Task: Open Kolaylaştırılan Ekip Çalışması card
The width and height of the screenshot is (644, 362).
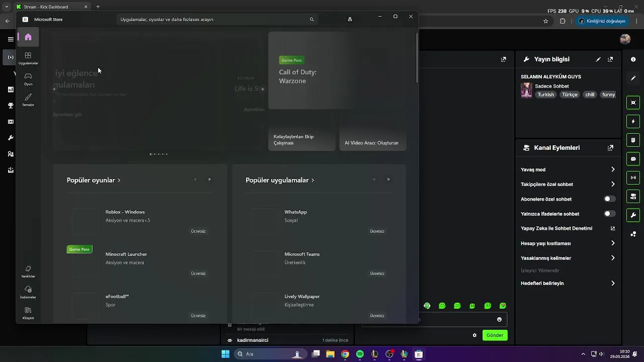Action: click(302, 131)
